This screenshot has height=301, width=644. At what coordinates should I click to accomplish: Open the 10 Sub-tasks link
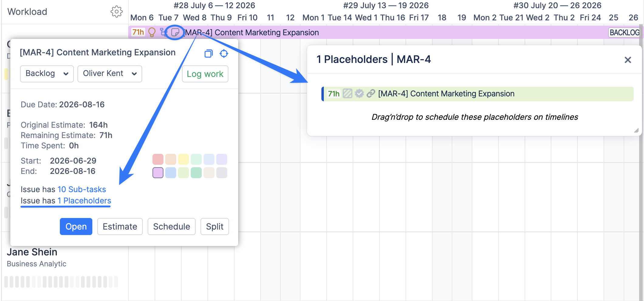point(82,189)
